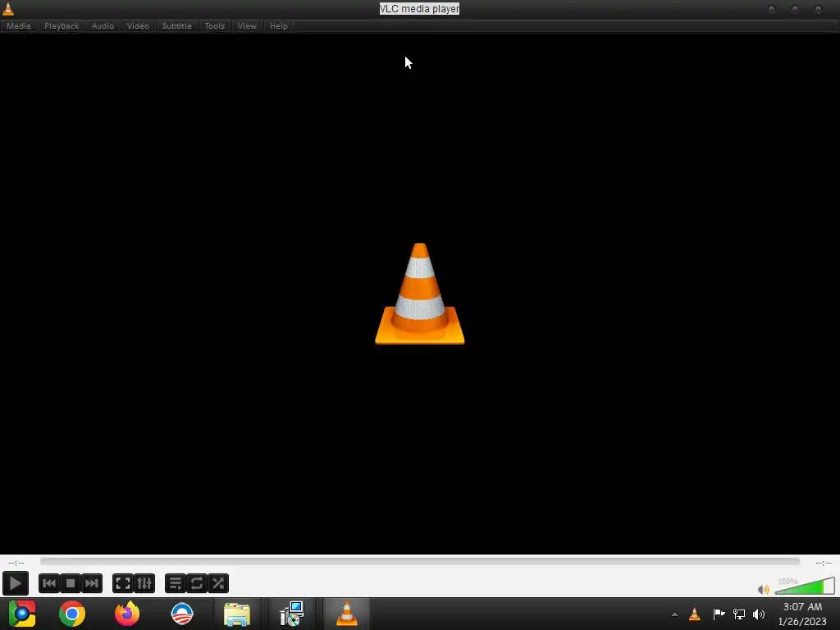This screenshot has height=630, width=840.
Task: Skip to previous media track
Action: [x=48, y=583]
